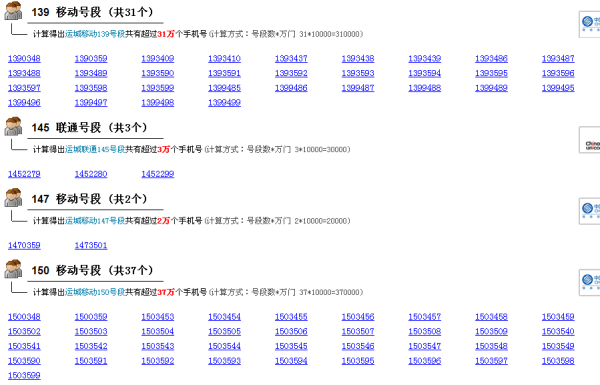Open number segment 1500348
This screenshot has width=600, height=385.
(24, 317)
